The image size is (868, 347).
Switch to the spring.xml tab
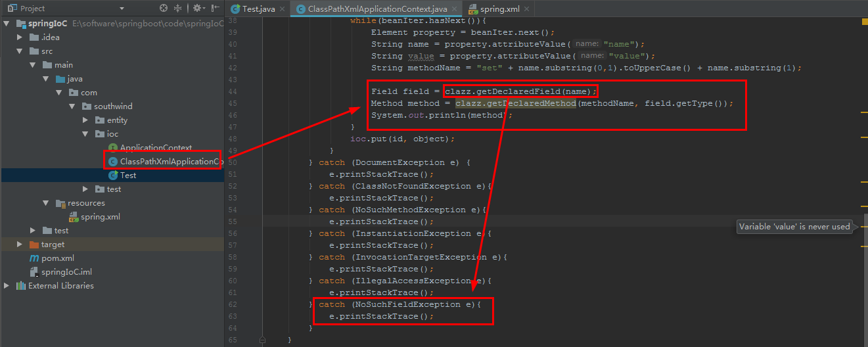pos(501,9)
